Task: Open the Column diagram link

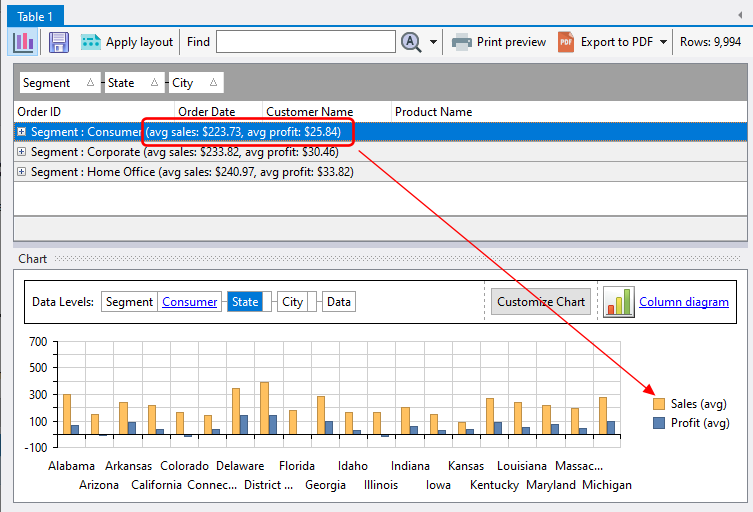Action: tap(684, 302)
